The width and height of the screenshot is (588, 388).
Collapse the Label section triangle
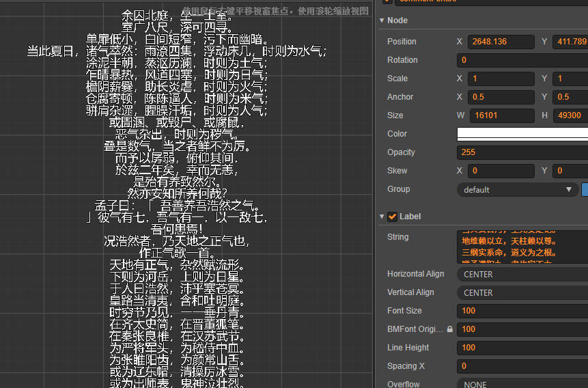382,217
